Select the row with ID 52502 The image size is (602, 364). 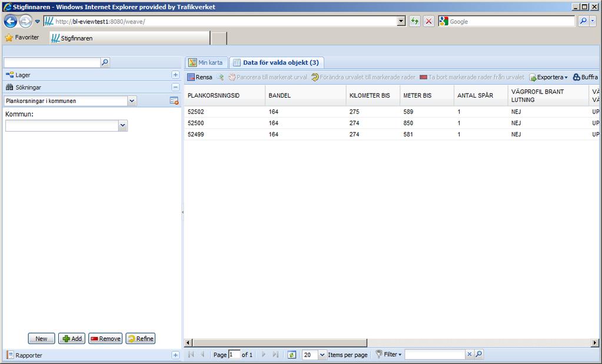[x=391, y=112]
